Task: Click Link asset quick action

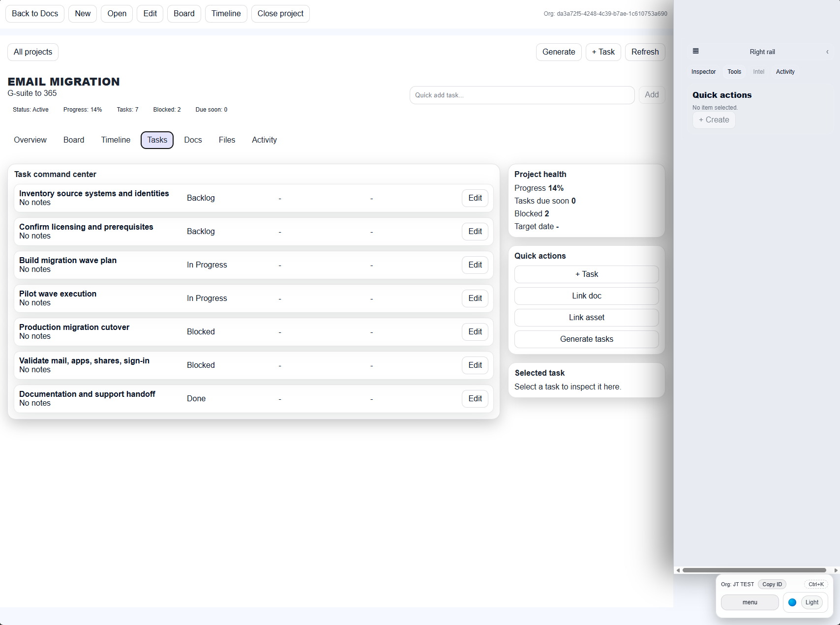Action: (586, 317)
